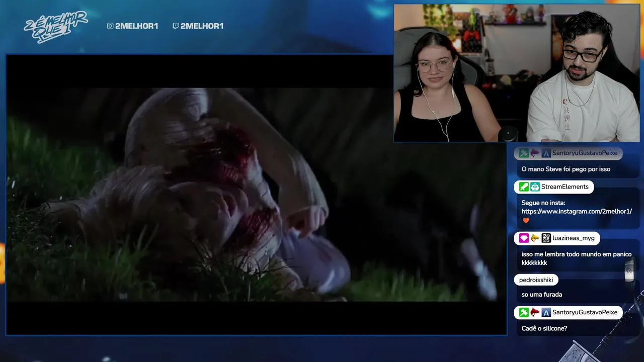Viewport: 644px width, 362px height.
Task: Click the pink diamond badge of luazineas_myg
Action: (x=524, y=238)
